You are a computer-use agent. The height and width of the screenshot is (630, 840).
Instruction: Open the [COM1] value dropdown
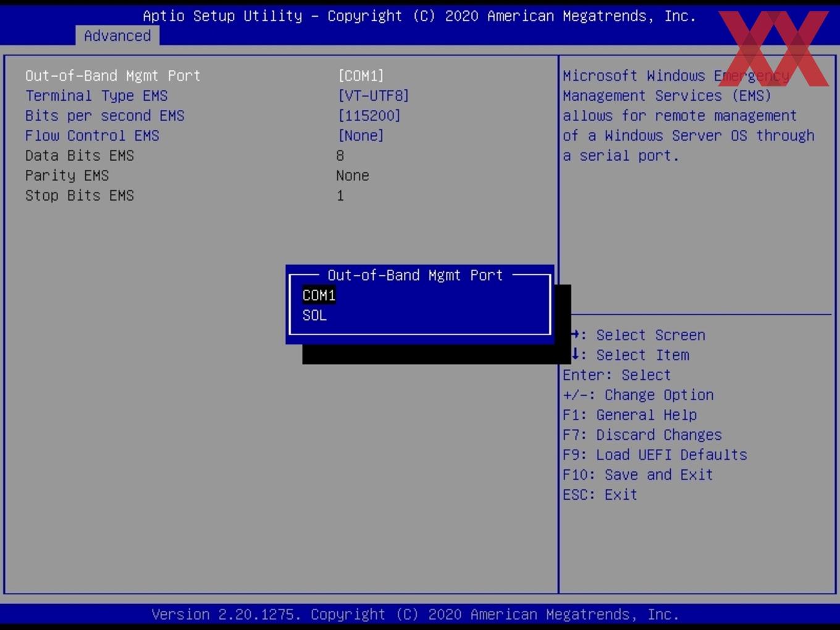pos(361,76)
